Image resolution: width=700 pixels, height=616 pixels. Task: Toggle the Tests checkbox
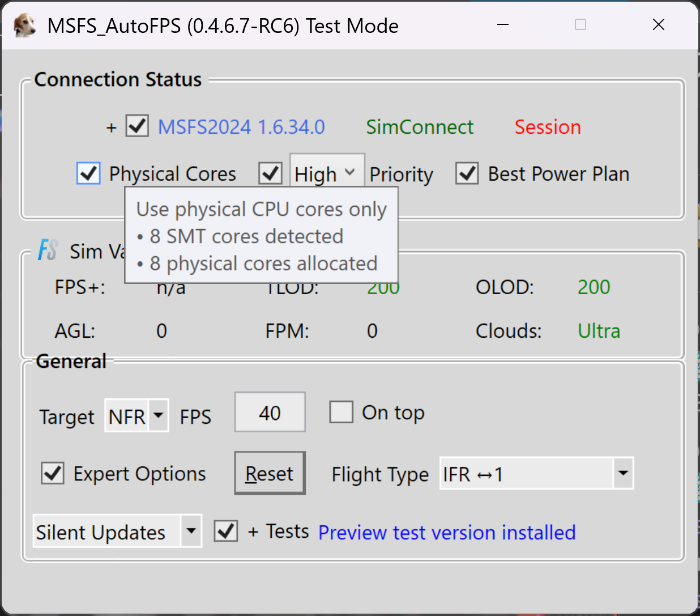226,531
